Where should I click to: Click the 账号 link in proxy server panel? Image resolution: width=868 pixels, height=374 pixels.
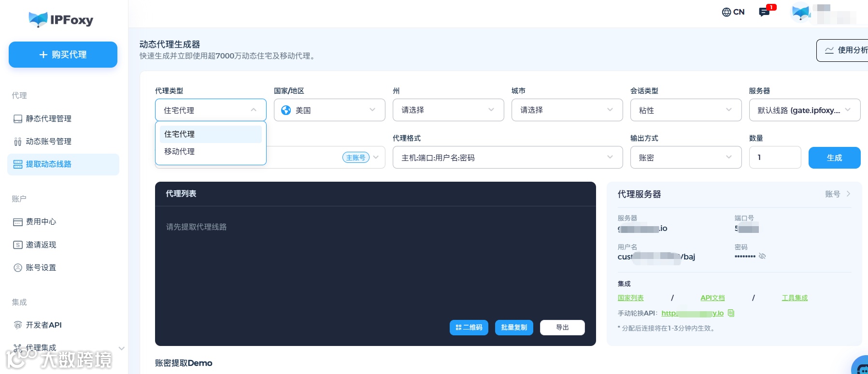[x=838, y=194]
